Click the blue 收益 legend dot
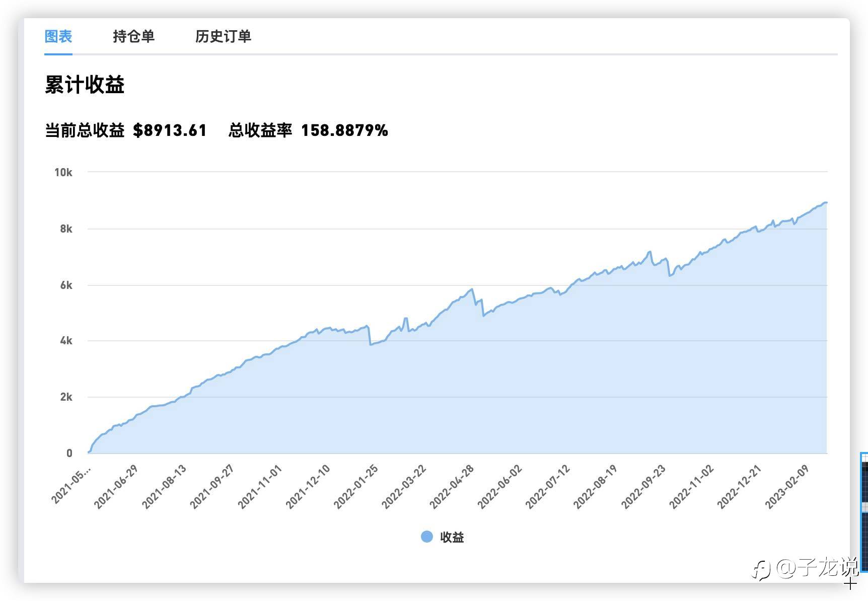The image size is (868, 601). click(x=426, y=537)
